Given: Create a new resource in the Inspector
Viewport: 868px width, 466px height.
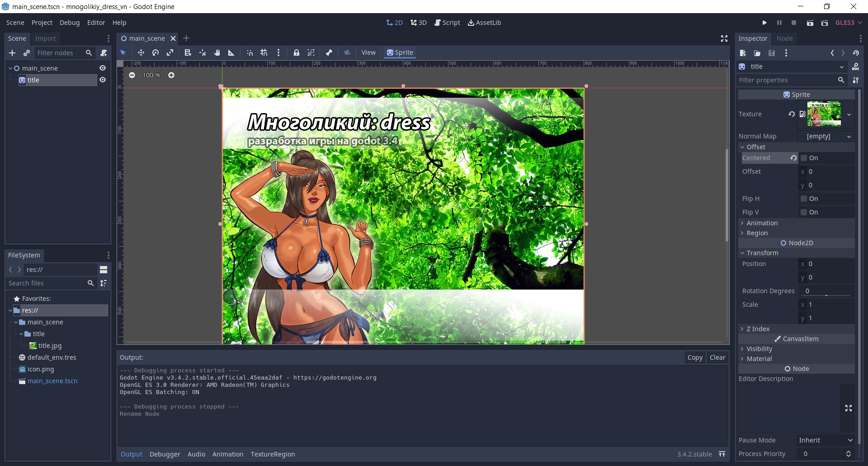Looking at the screenshot, I should [743, 53].
